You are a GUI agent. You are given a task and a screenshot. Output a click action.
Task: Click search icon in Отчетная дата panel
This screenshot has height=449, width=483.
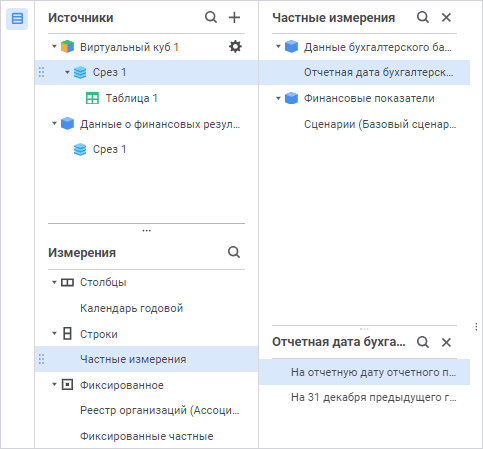pyautogui.click(x=423, y=342)
